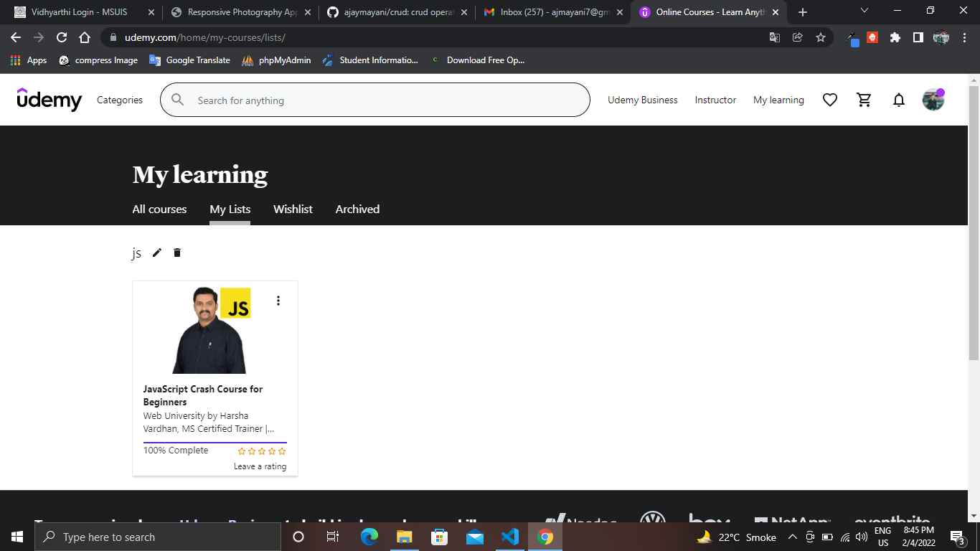
Task: Bookmark this page with star
Action: coord(821,37)
